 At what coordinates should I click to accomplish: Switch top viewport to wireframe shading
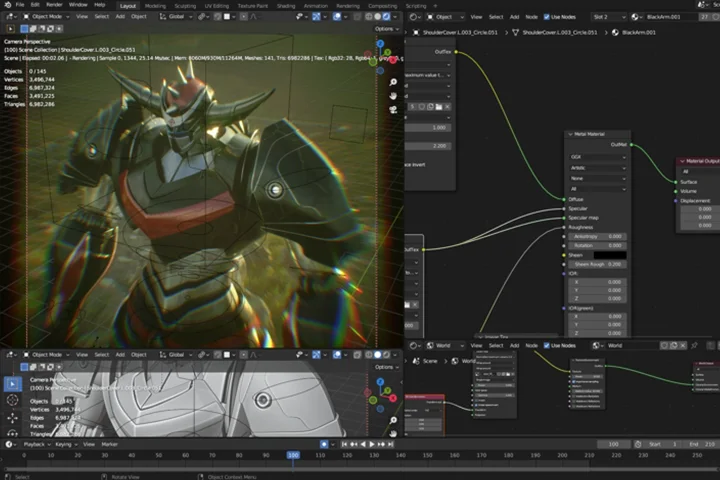tap(369, 17)
